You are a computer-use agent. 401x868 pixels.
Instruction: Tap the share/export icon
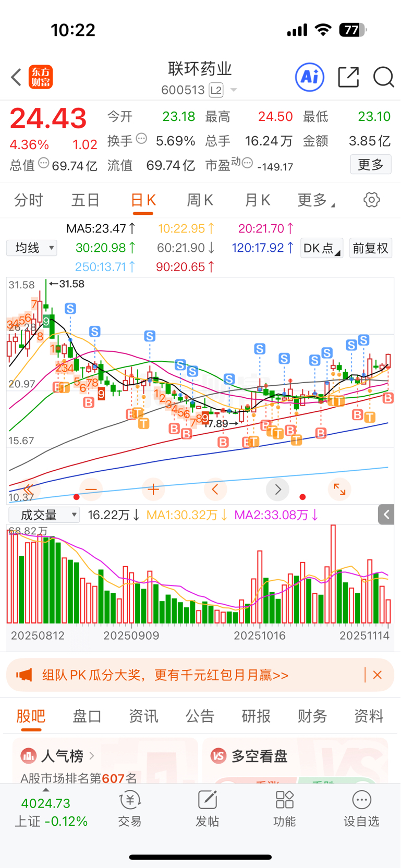(x=348, y=77)
